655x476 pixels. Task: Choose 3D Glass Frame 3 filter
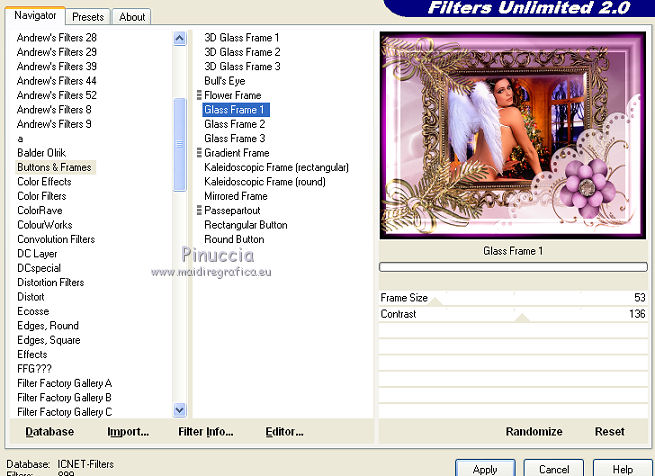[x=242, y=66]
